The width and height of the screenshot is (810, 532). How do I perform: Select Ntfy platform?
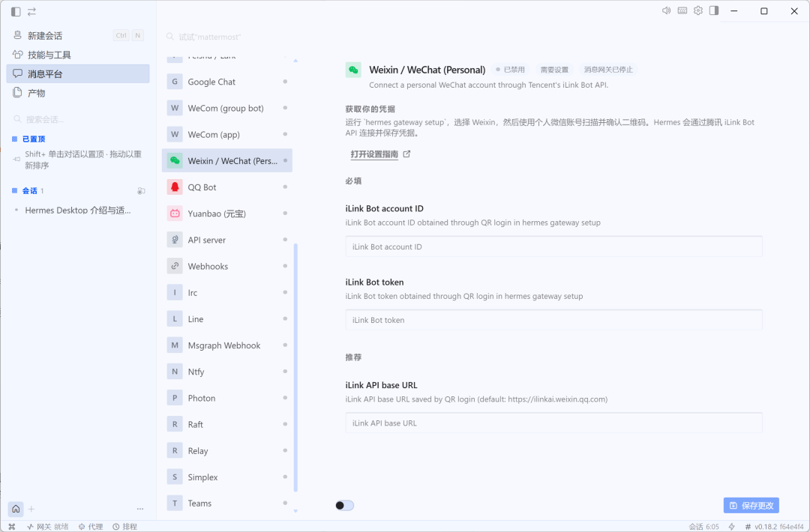(x=226, y=372)
